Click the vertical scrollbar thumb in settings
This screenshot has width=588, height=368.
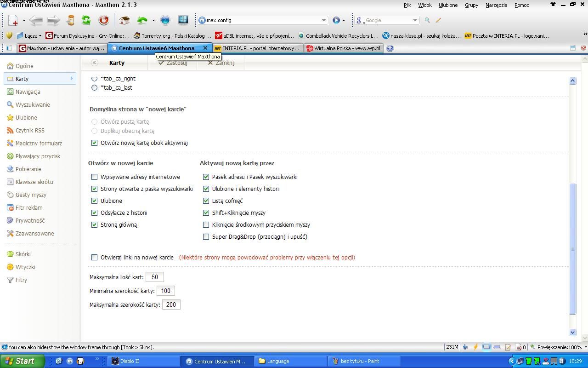point(572,248)
